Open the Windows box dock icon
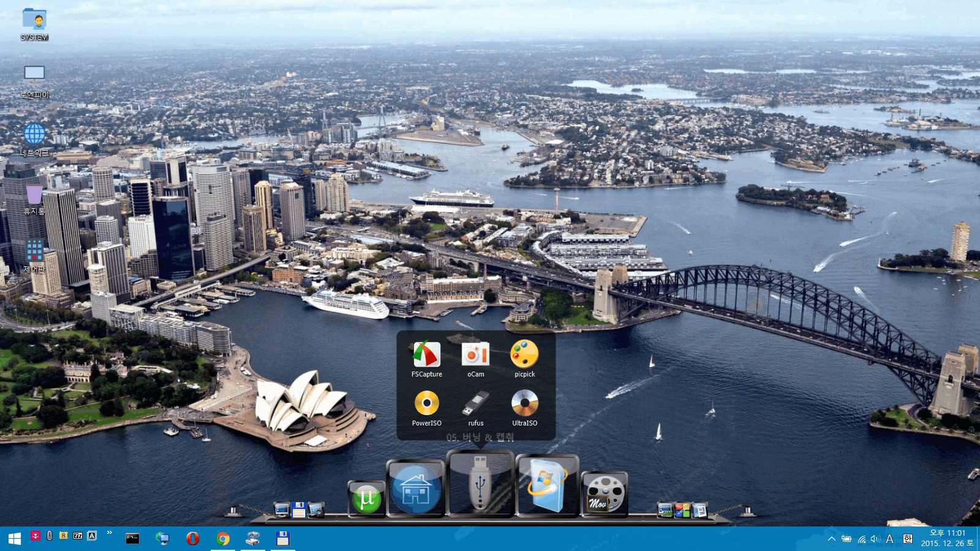Image resolution: width=980 pixels, height=551 pixels. click(547, 486)
